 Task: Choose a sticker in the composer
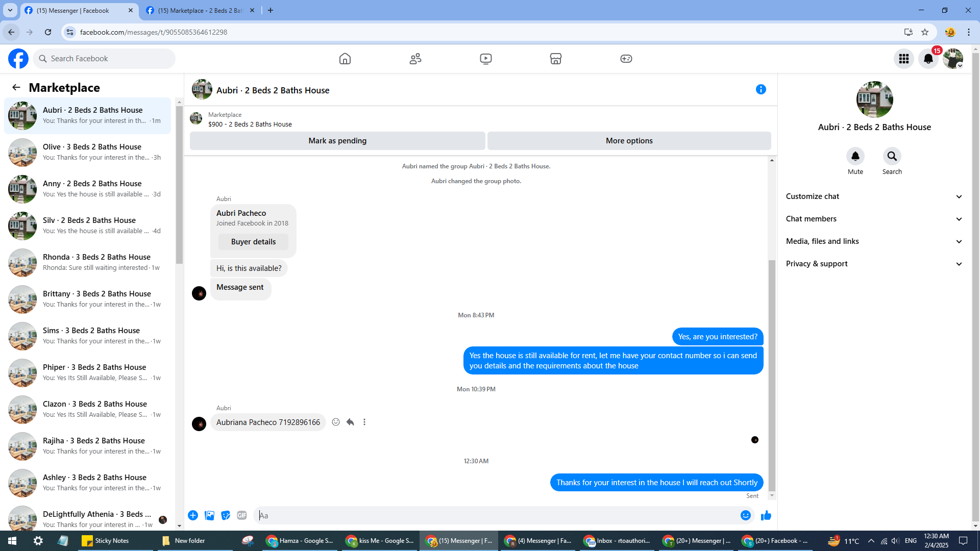point(226,515)
